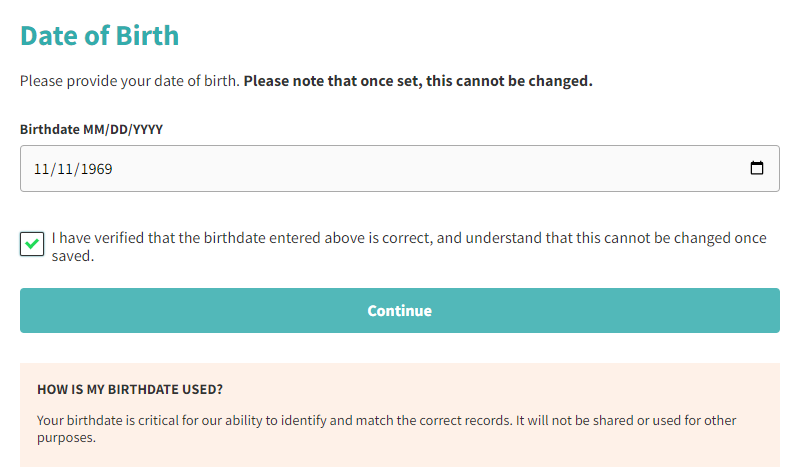This screenshot has width=793, height=476.
Task: Select the year 1969 in the birthdate
Action: tap(97, 169)
